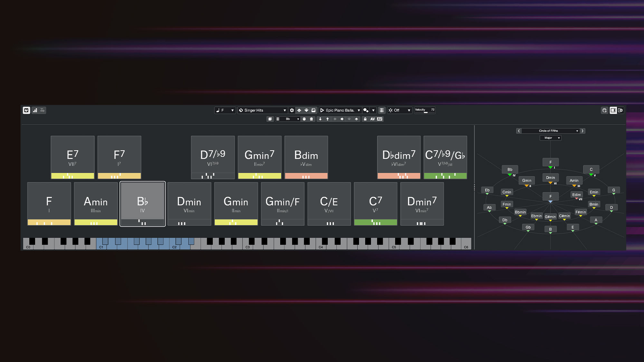Open the export settings gear icon
Image resolution: width=644 pixels, height=362 pixels.
[x=620, y=110]
